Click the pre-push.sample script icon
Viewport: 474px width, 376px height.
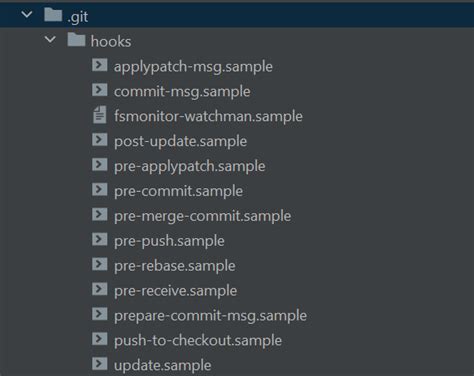click(x=100, y=239)
